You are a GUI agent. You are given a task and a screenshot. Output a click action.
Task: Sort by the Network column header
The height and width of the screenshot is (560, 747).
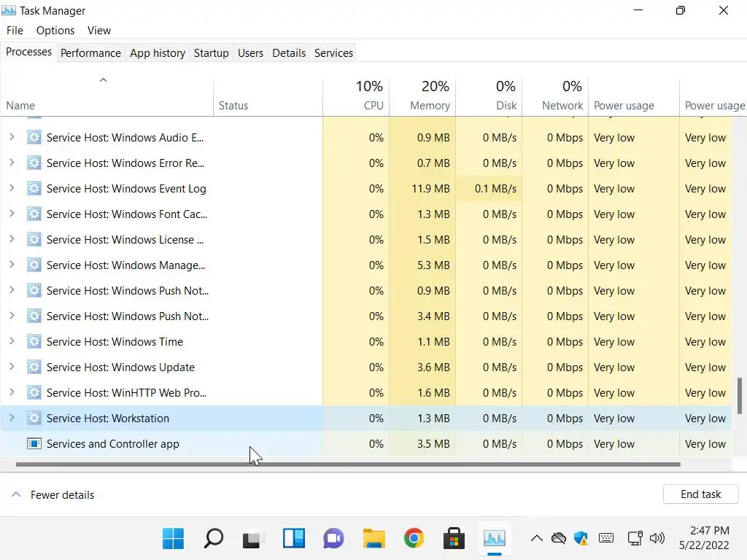point(555,96)
